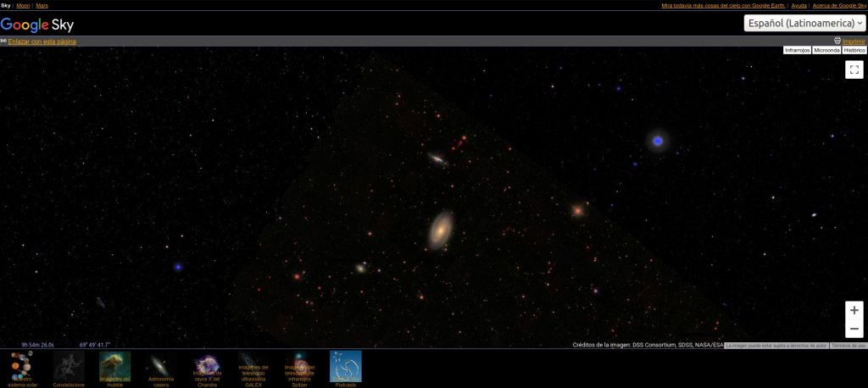Show Imágenes del Hubble collection

pos(114,367)
